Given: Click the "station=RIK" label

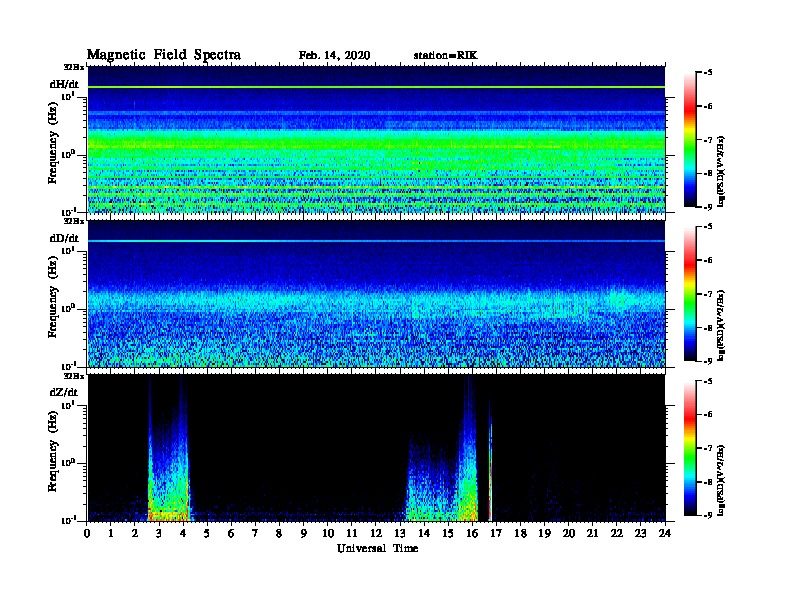Looking at the screenshot, I should [445, 55].
